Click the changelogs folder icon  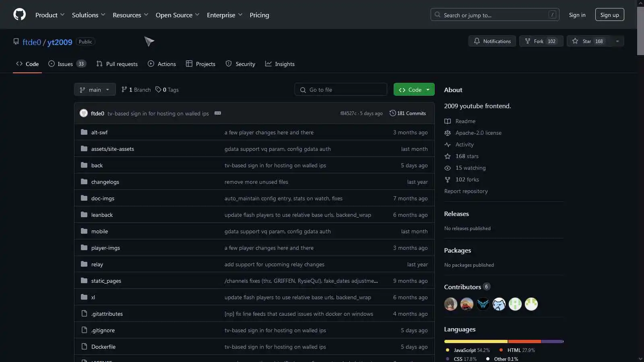coord(84,182)
